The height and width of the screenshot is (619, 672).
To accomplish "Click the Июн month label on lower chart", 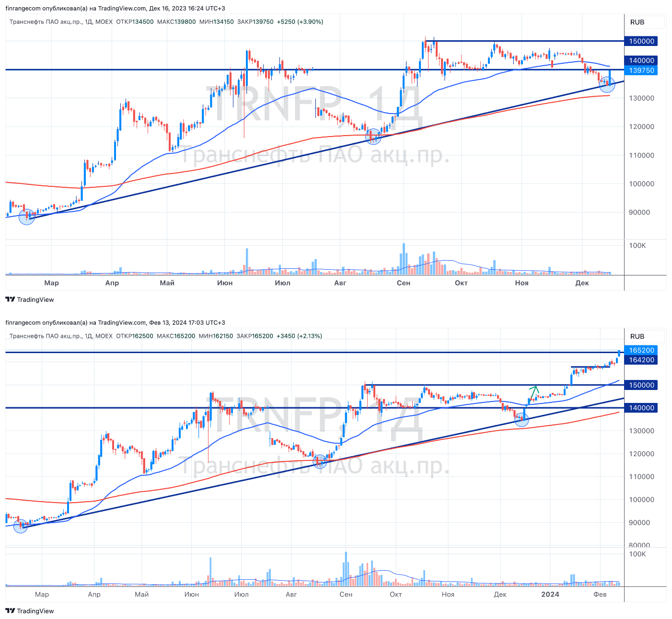I will click(192, 594).
